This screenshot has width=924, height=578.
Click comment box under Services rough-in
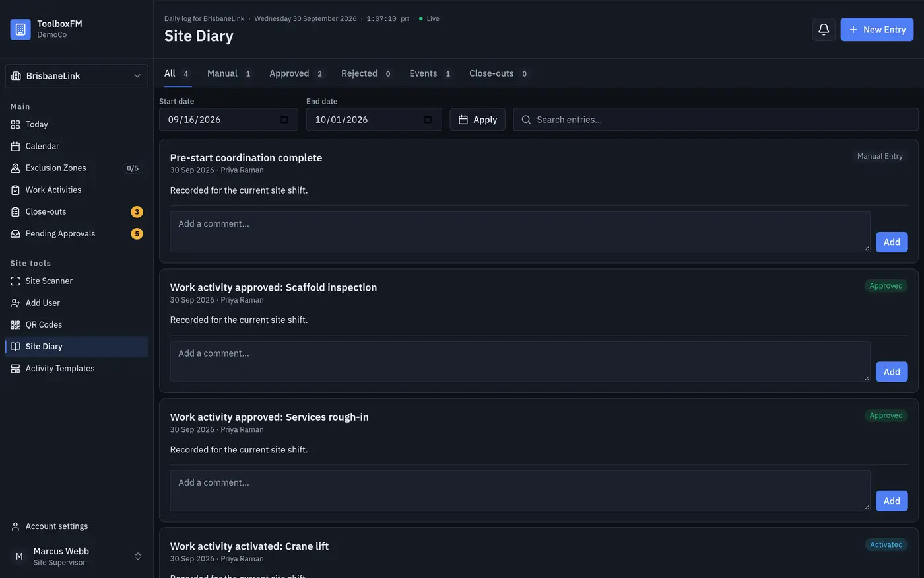click(x=520, y=491)
